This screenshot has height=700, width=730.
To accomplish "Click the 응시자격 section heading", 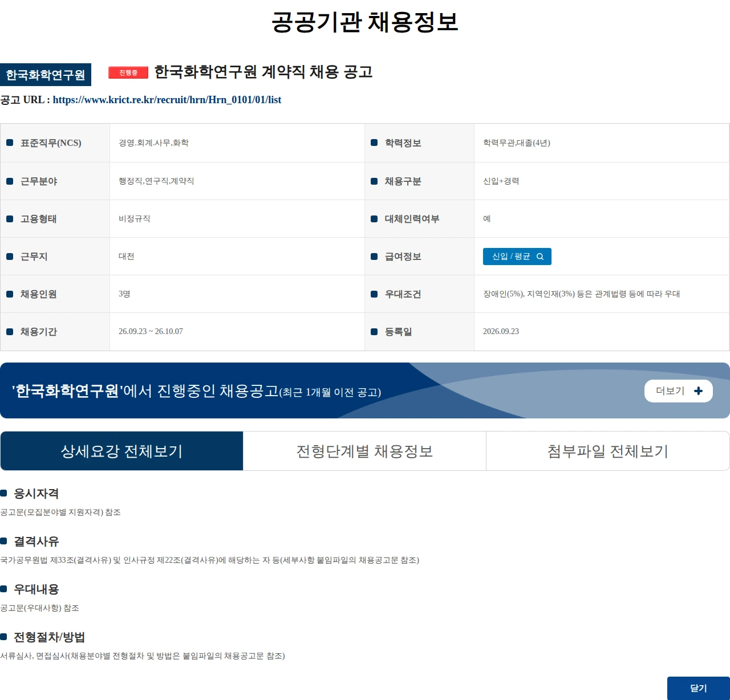I will 36,494.
